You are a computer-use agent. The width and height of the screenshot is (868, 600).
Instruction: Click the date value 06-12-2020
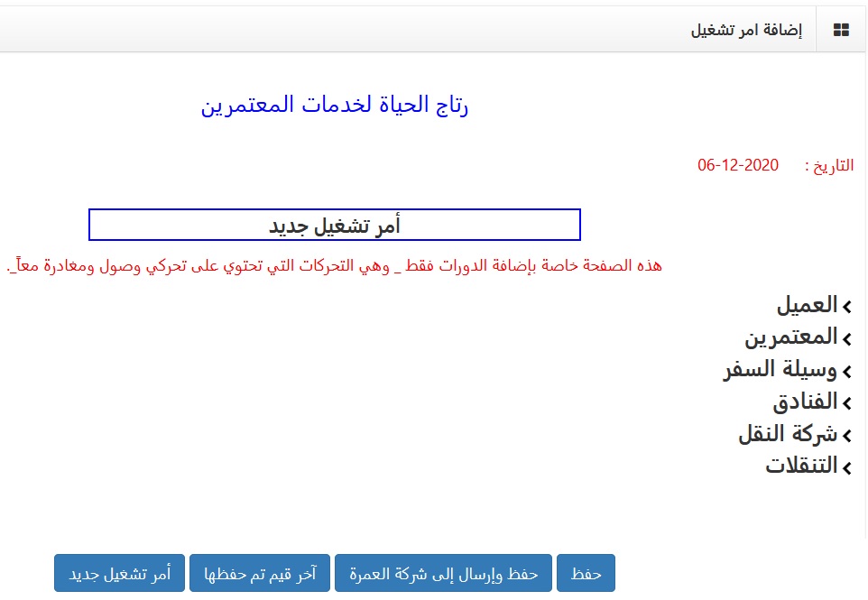[x=737, y=165]
